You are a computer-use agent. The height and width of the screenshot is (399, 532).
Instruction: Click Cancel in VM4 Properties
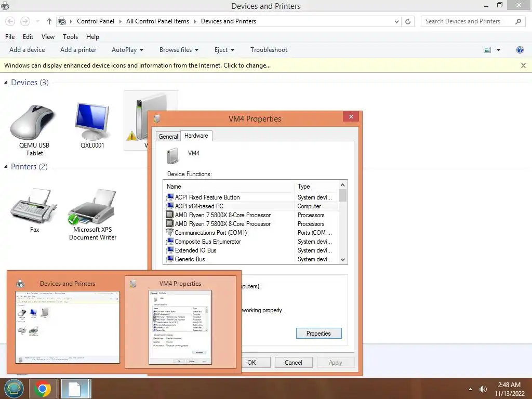tap(293, 362)
